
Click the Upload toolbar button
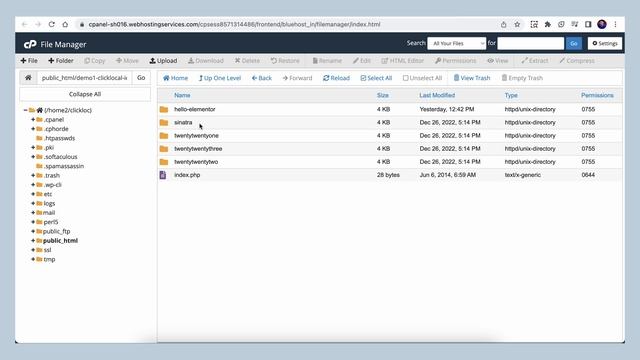(x=163, y=60)
